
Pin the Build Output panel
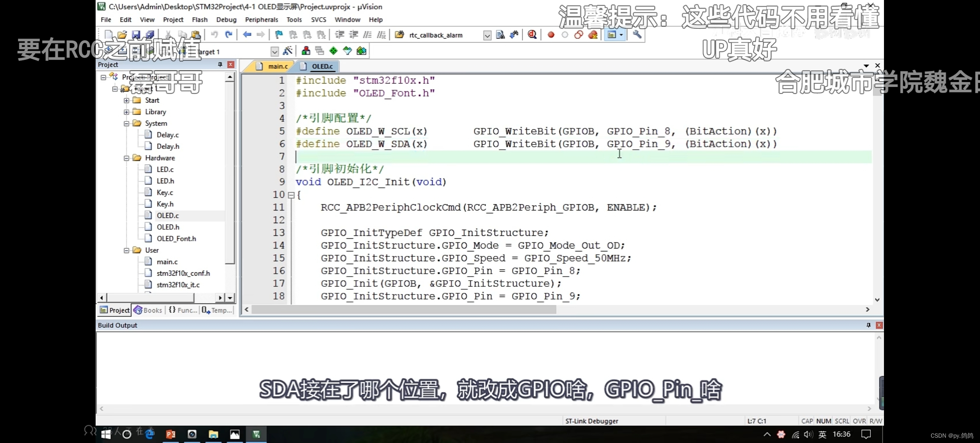[x=868, y=325]
